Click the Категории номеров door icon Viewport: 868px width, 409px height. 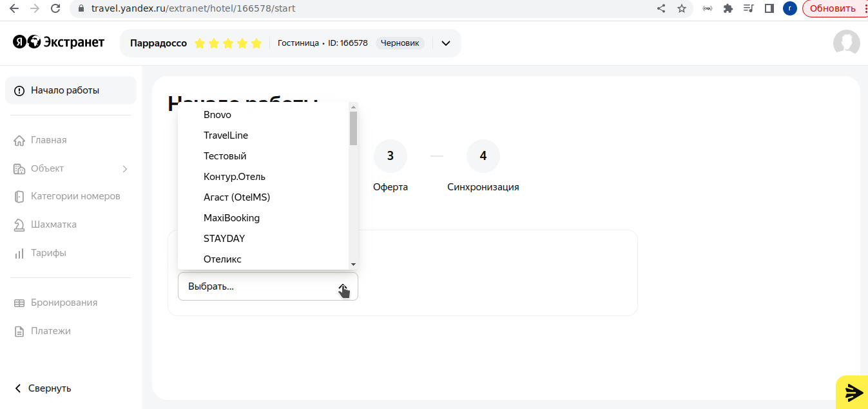pyautogui.click(x=19, y=197)
